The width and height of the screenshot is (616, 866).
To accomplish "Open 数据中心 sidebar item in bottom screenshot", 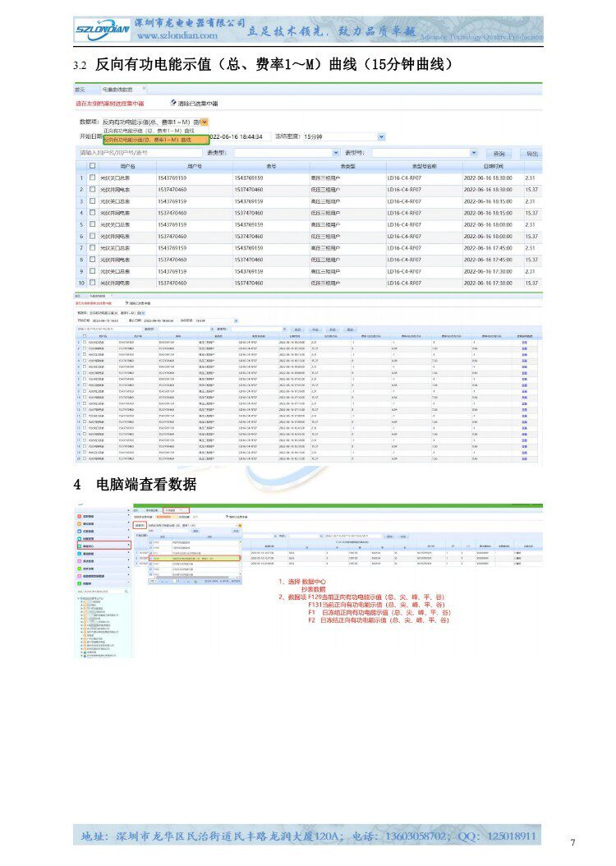I will point(103,546).
